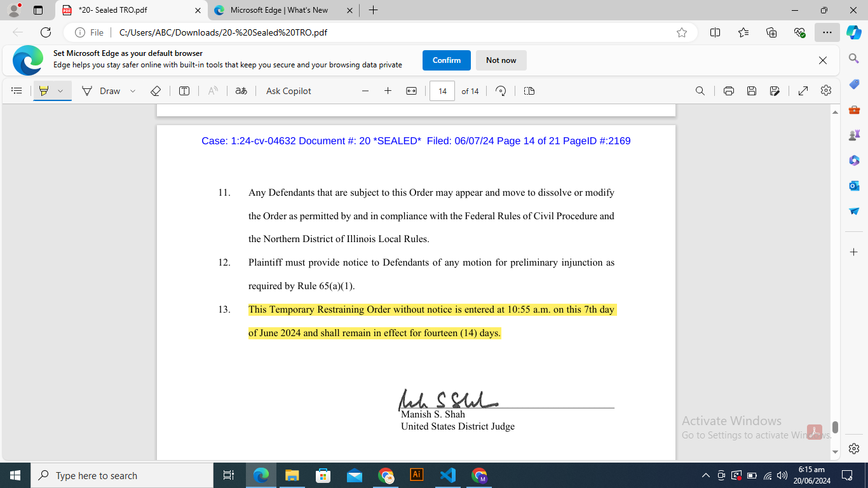Refresh the current page

46,32
